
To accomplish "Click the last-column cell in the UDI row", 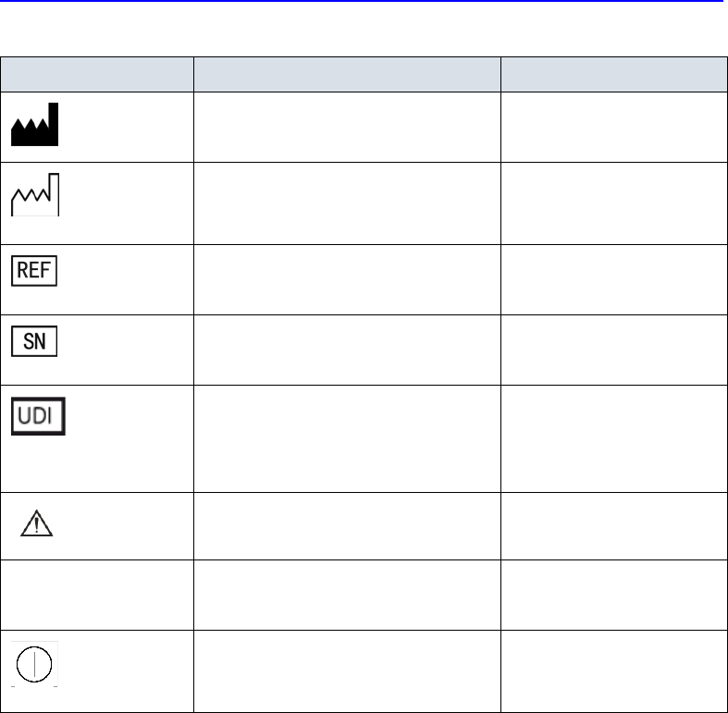I will (613, 438).
